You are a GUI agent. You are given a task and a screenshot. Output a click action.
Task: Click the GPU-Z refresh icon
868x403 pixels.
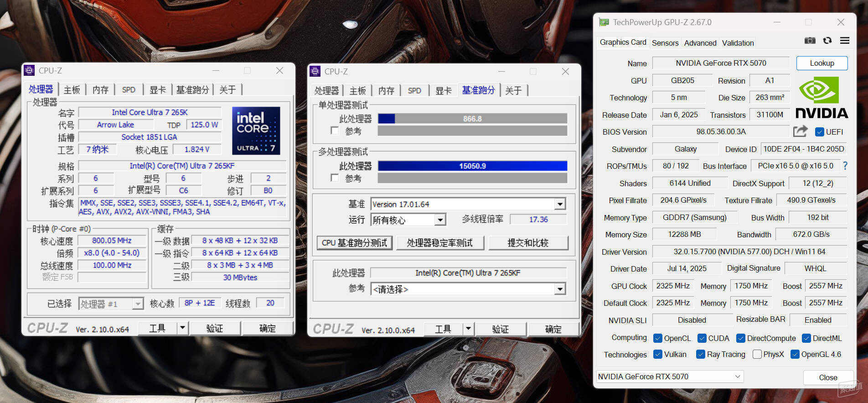tap(827, 41)
